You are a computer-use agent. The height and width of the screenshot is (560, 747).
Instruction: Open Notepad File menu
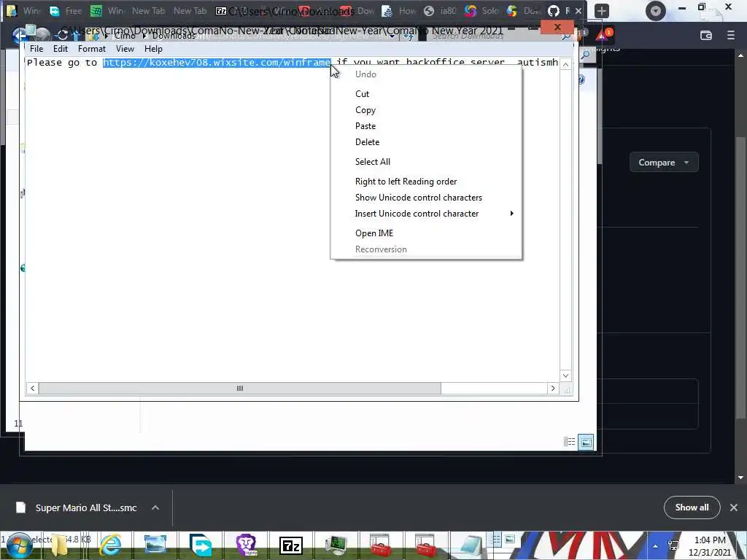click(x=36, y=49)
